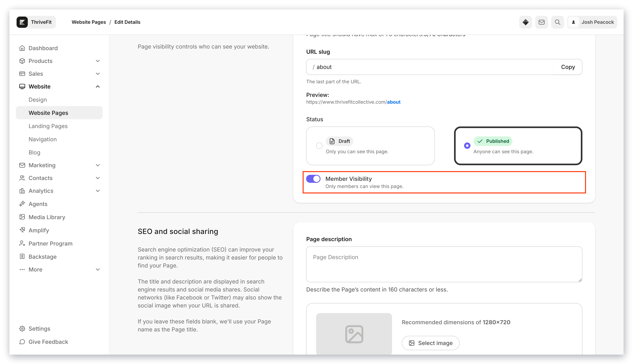Click 'Recommended dimensions of 1280×720' text
Viewport: 633px width, 364px height.
[x=456, y=322]
